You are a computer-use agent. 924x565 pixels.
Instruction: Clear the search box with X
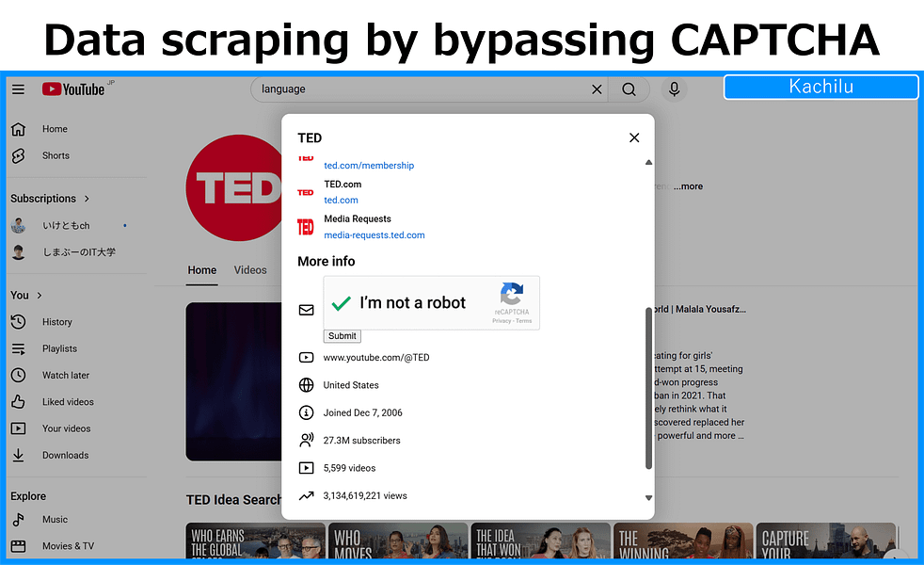[x=597, y=89]
